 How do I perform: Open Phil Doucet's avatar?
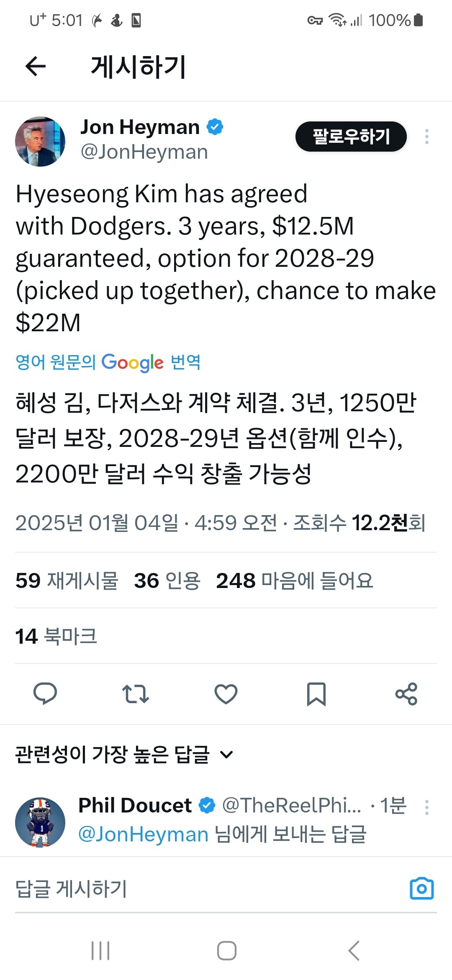point(40,822)
